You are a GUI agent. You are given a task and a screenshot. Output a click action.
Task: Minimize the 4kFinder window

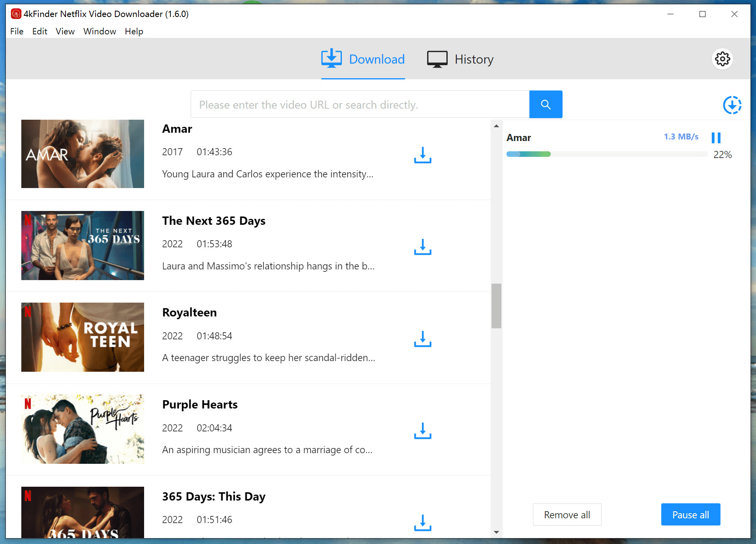point(670,14)
